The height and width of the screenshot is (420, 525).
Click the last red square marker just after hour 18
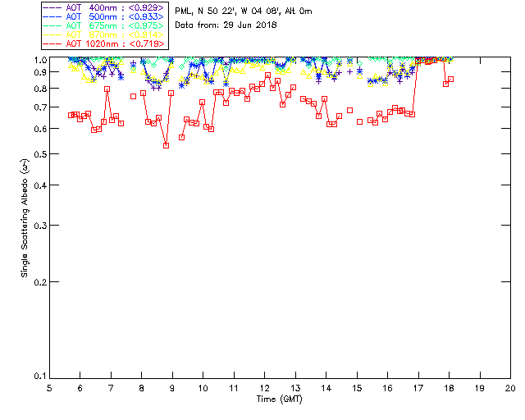(450, 80)
